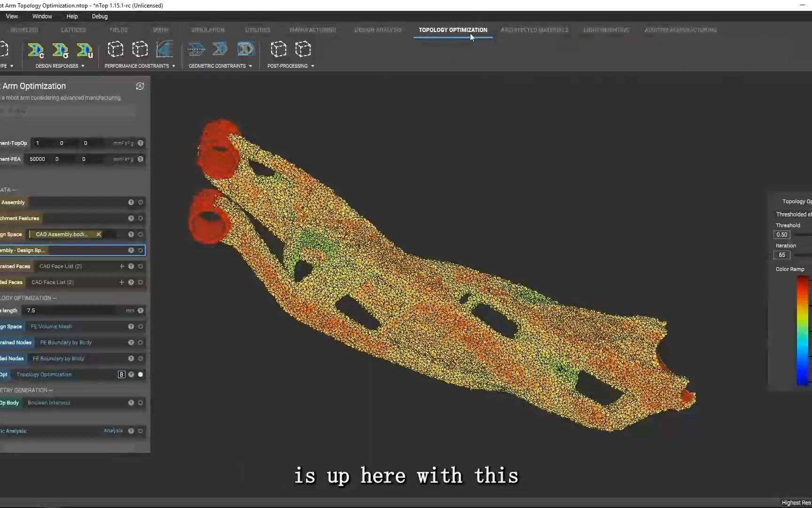The image size is (812, 508).
Task: Click the Iteration value field showing 65
Action: (x=781, y=255)
